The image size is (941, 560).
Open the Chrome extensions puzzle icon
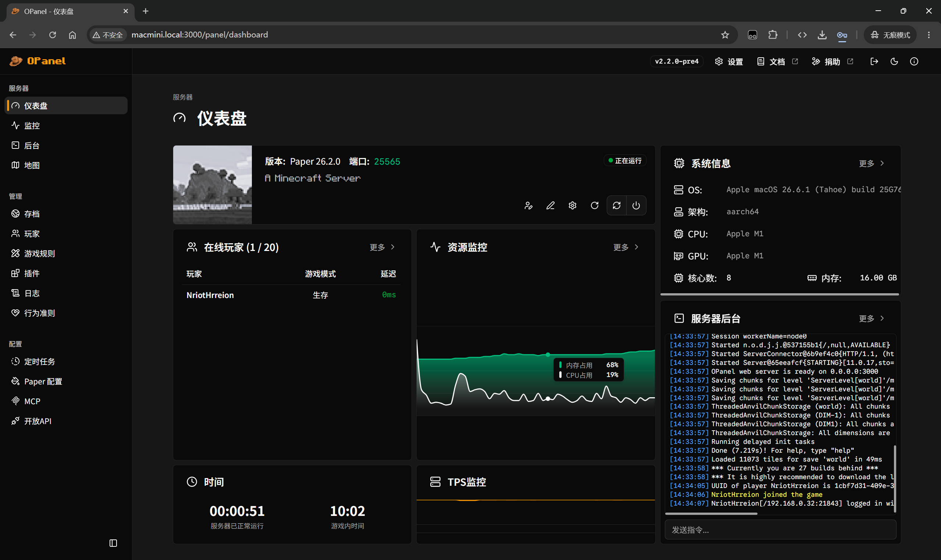773,35
